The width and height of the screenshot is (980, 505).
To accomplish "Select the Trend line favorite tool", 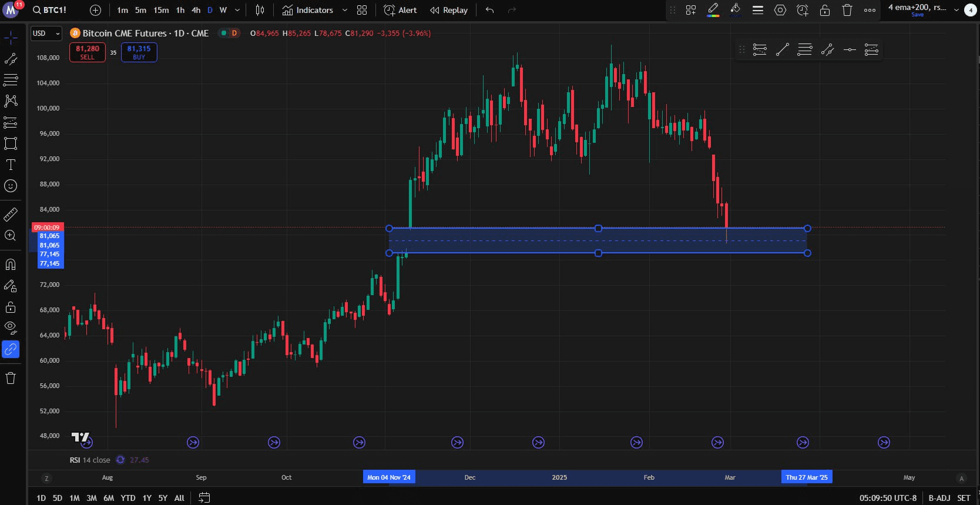I will pyautogui.click(x=782, y=50).
